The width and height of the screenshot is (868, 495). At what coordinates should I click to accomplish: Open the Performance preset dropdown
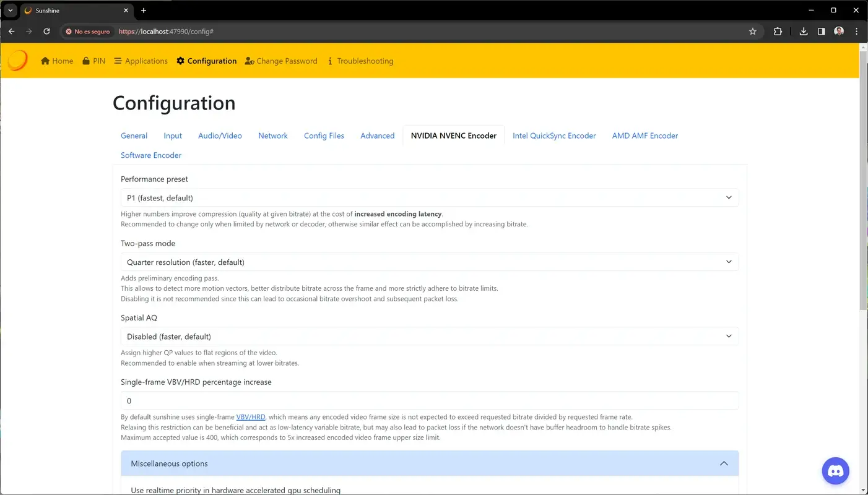pos(430,197)
